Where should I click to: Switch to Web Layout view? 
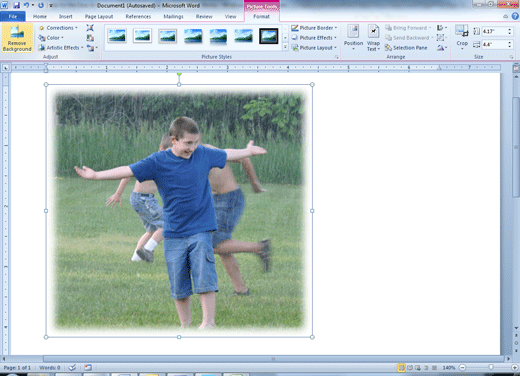coord(418,367)
